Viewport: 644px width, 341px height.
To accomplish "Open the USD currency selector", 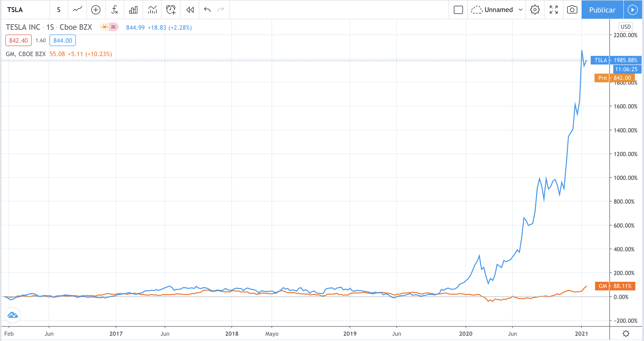I will tap(626, 27).
